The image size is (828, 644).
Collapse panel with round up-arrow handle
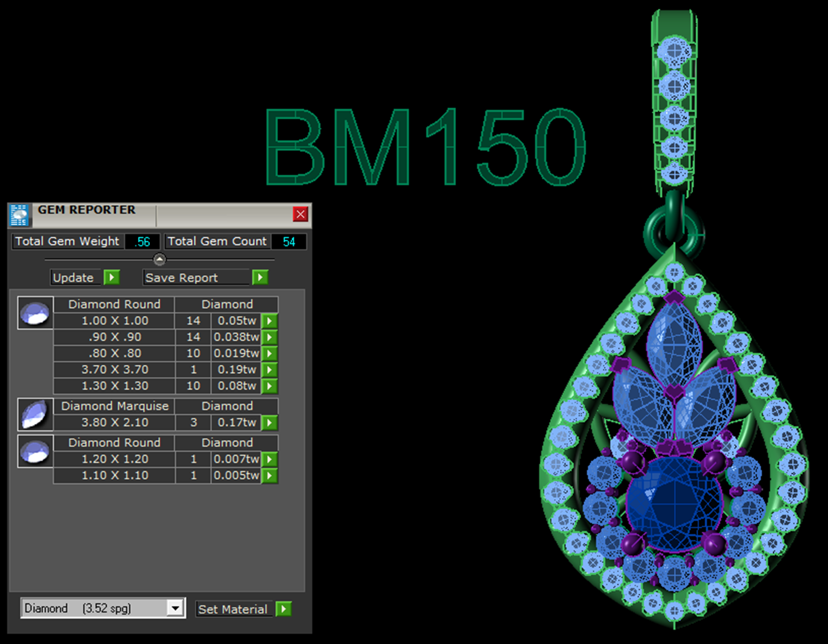(159, 259)
